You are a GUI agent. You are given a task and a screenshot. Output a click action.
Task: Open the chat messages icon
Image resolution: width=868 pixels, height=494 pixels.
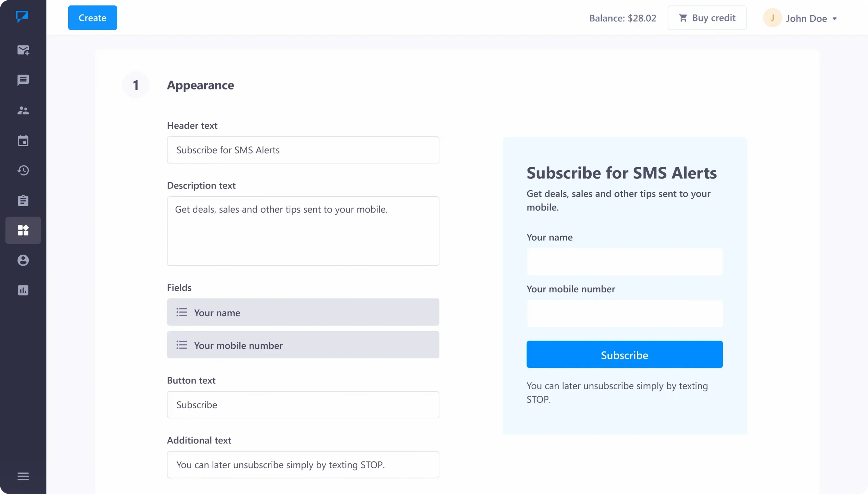point(23,80)
